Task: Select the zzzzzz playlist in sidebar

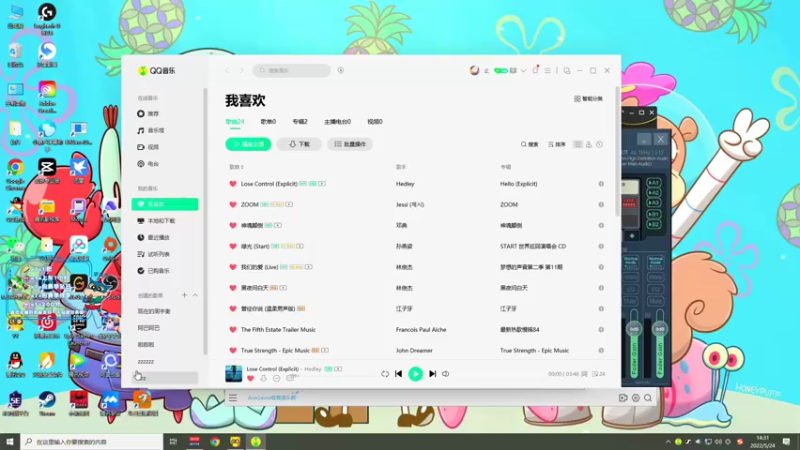Action: click(x=145, y=361)
